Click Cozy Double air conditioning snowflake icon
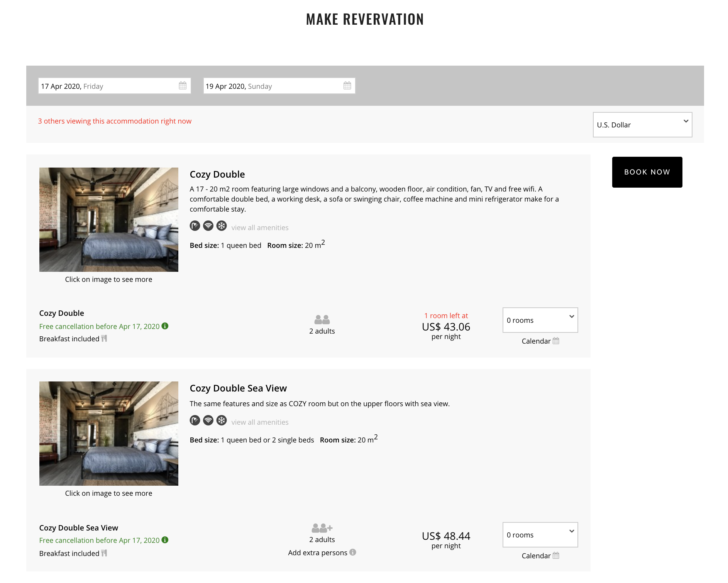The height and width of the screenshot is (583, 728). [x=222, y=226]
